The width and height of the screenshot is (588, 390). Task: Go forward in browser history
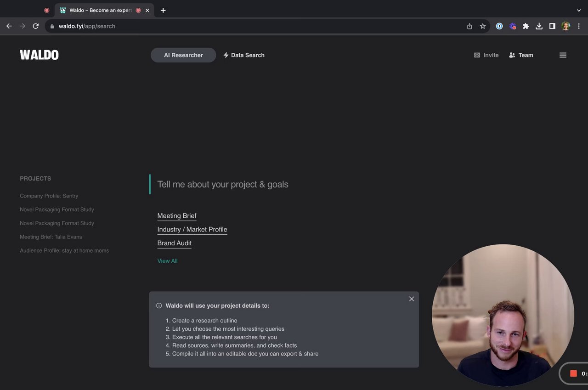22,26
